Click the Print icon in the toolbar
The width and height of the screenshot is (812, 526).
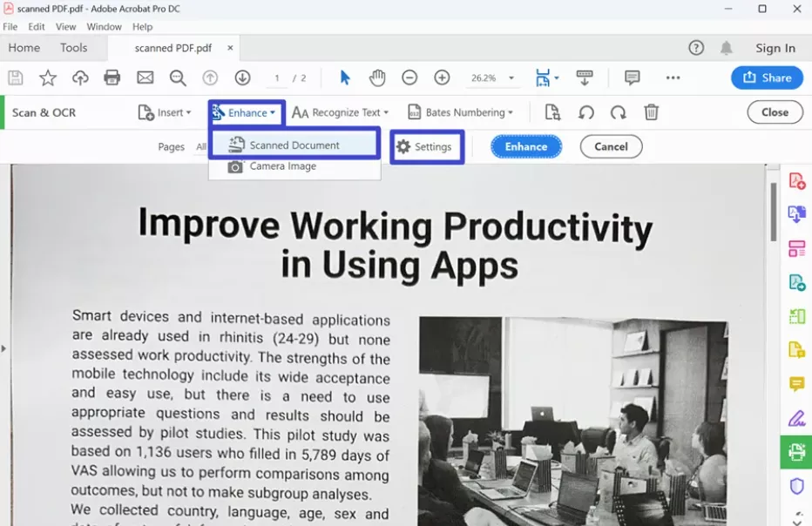click(112, 78)
